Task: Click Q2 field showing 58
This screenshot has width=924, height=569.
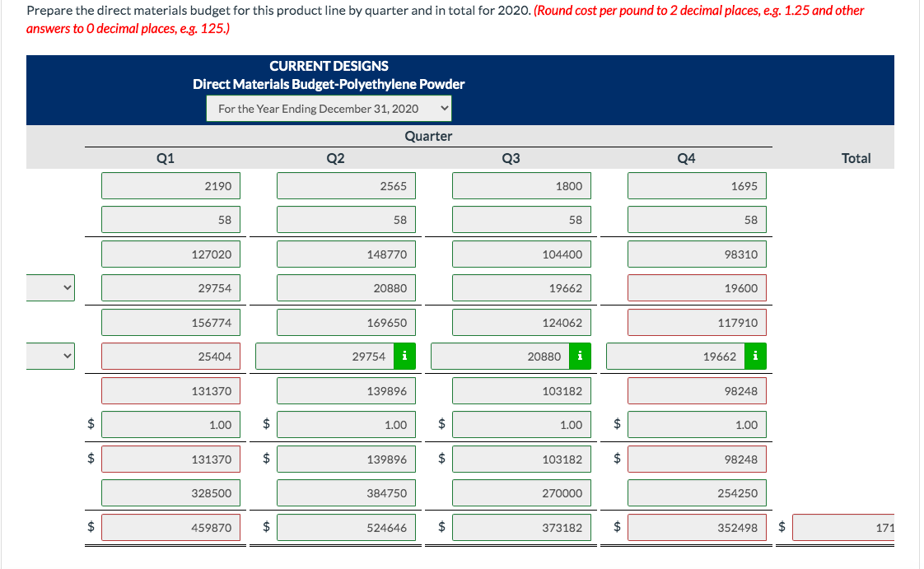Action: click(347, 220)
